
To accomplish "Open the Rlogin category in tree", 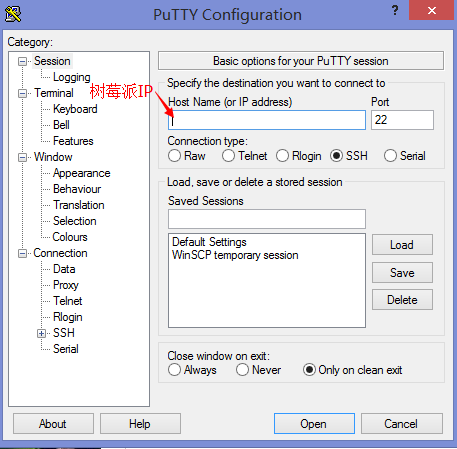I will 68,317.
